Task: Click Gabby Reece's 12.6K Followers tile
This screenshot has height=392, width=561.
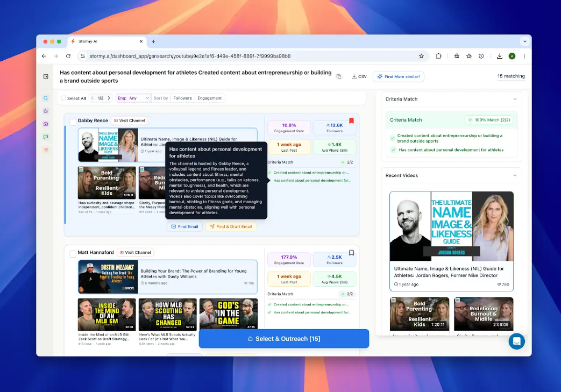Action: pyautogui.click(x=334, y=127)
